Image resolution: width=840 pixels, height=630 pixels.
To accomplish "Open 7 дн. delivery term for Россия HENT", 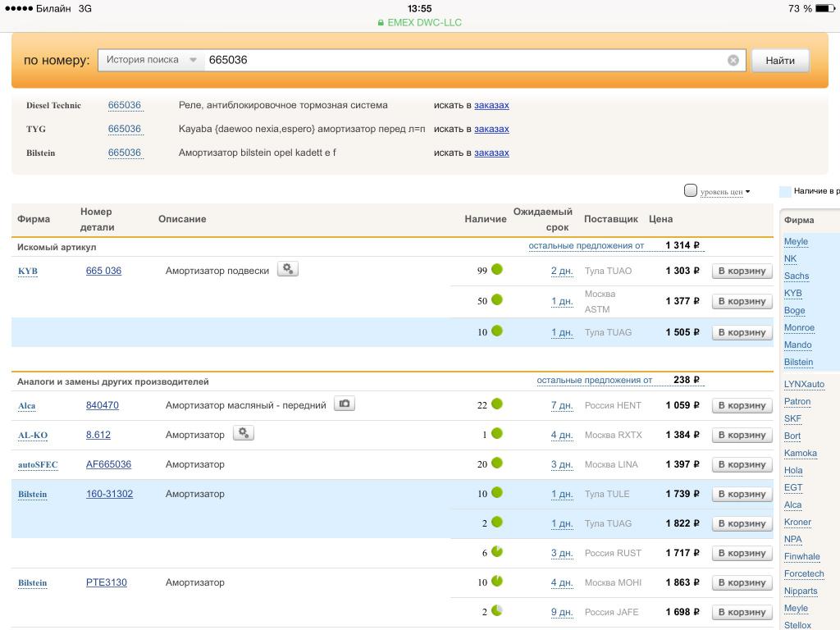I will click(562, 405).
